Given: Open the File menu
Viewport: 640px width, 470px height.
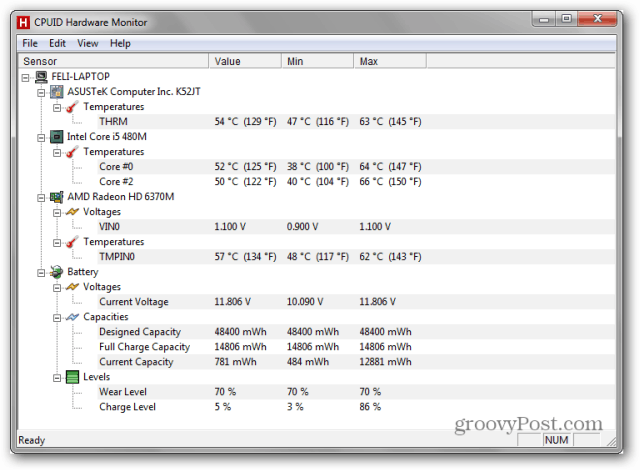Looking at the screenshot, I should [30, 43].
